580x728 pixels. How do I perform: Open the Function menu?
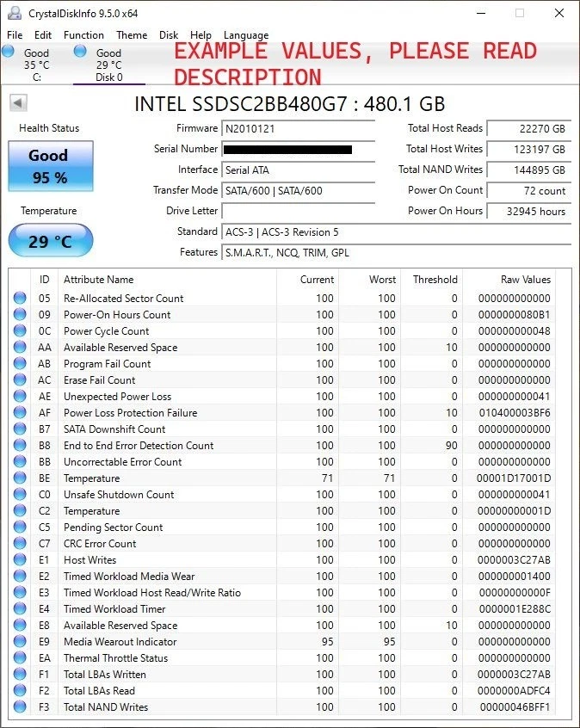click(x=83, y=35)
